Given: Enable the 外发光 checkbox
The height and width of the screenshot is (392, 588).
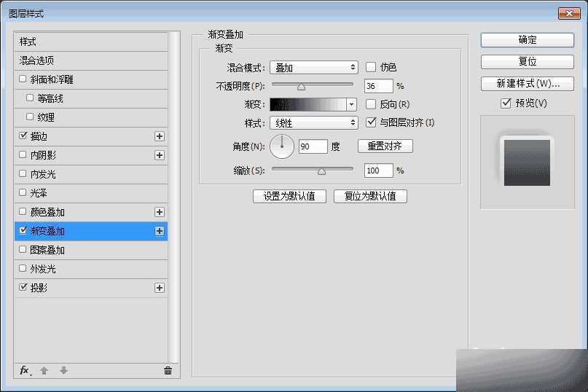Looking at the screenshot, I should [x=23, y=268].
